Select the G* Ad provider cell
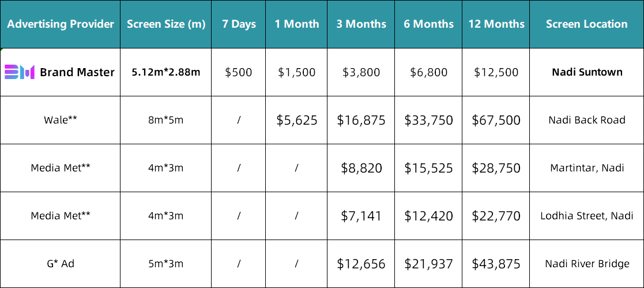This screenshot has height=288, width=644. [61, 264]
